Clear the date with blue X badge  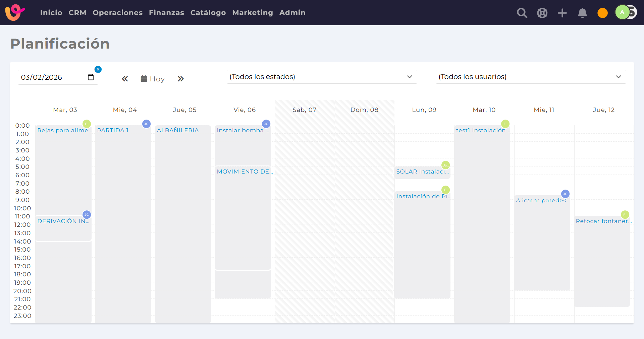click(x=98, y=69)
